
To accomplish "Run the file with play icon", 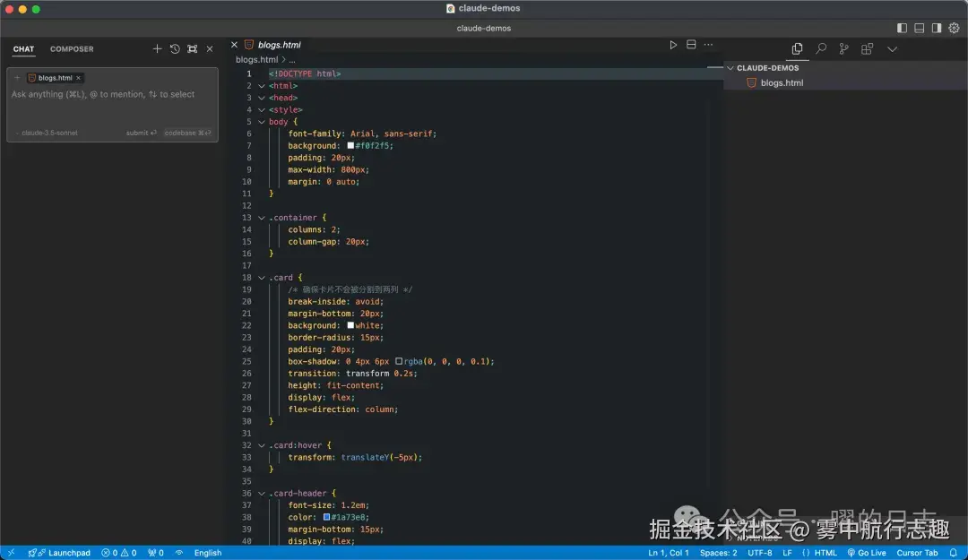I will 673,45.
